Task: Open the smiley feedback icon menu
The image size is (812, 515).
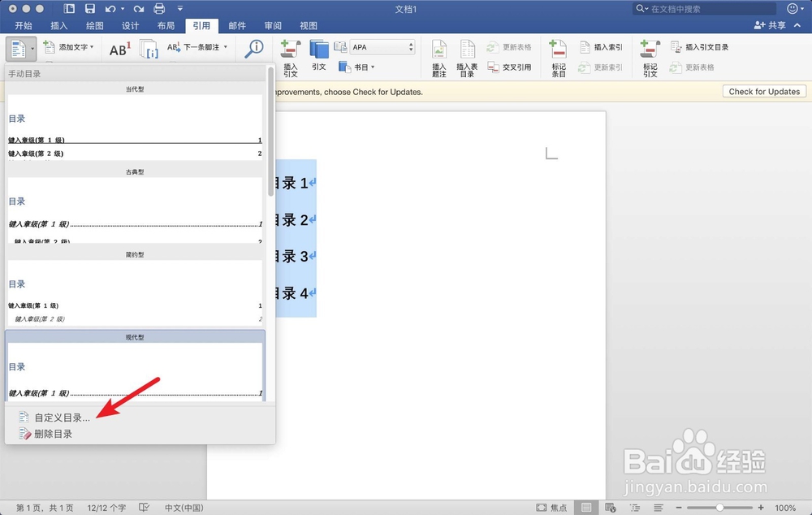Action: tap(795, 9)
